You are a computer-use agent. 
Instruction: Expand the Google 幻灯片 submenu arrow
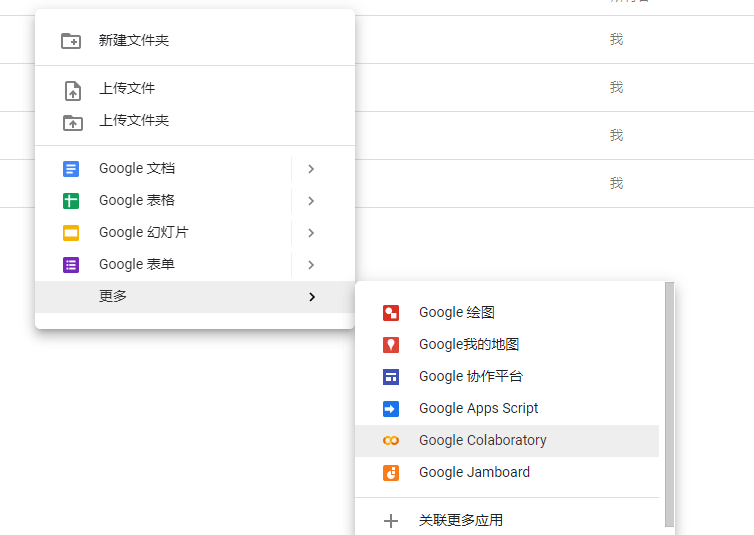pyautogui.click(x=311, y=233)
